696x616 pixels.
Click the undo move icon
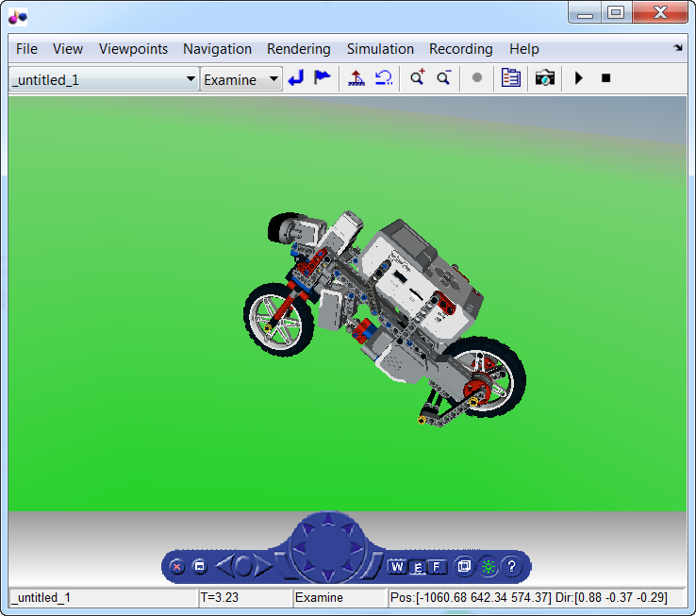(383, 78)
